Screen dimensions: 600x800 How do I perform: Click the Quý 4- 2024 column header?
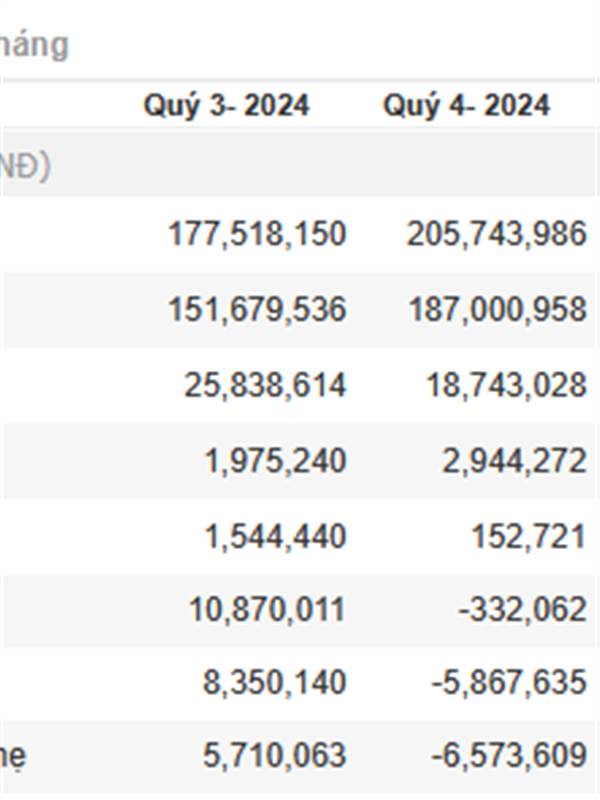466,107
